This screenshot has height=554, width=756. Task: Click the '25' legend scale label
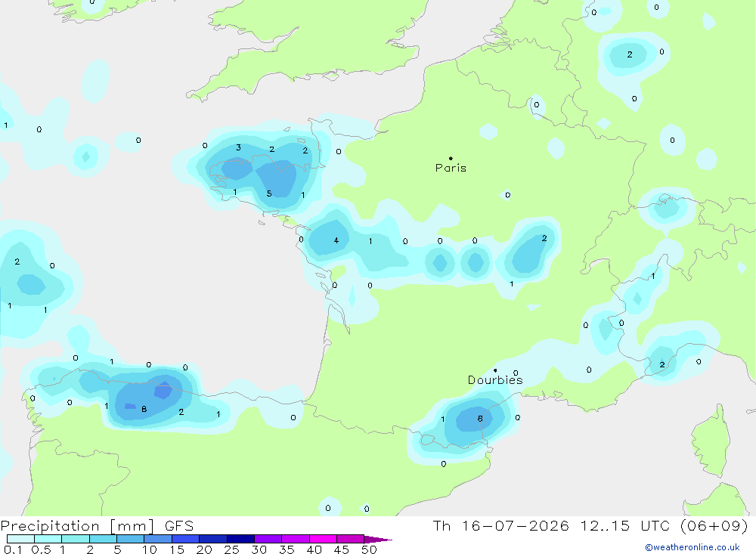pos(231,549)
